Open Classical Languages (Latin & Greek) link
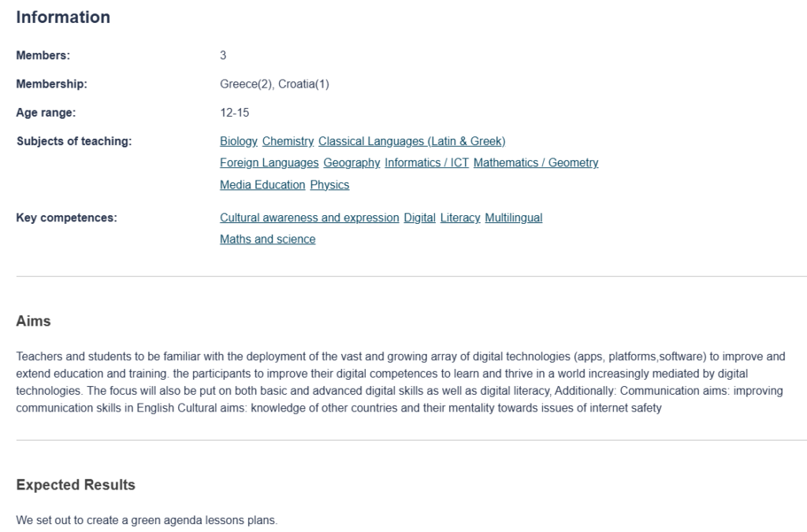Viewport: 807px width, 532px height. [x=411, y=141]
